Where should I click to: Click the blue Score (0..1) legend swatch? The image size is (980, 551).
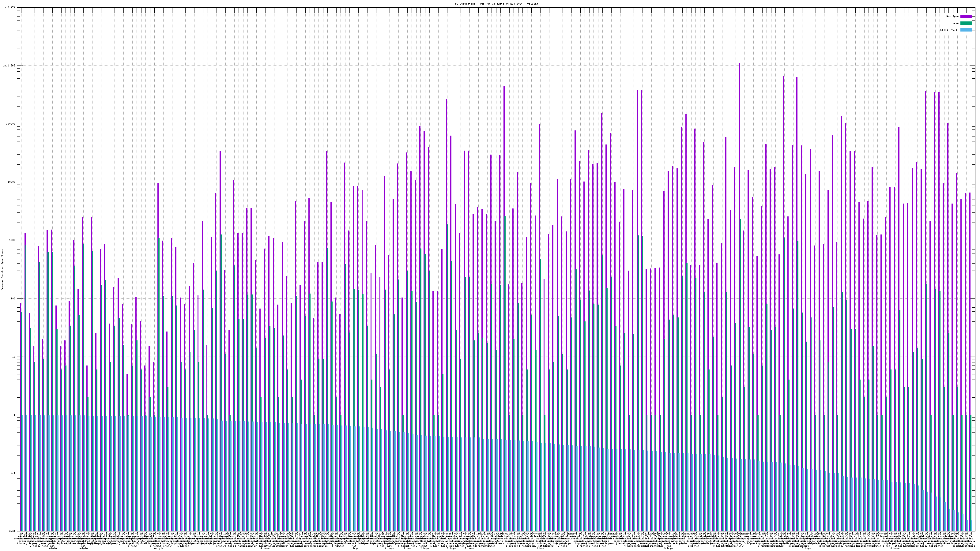point(966,30)
